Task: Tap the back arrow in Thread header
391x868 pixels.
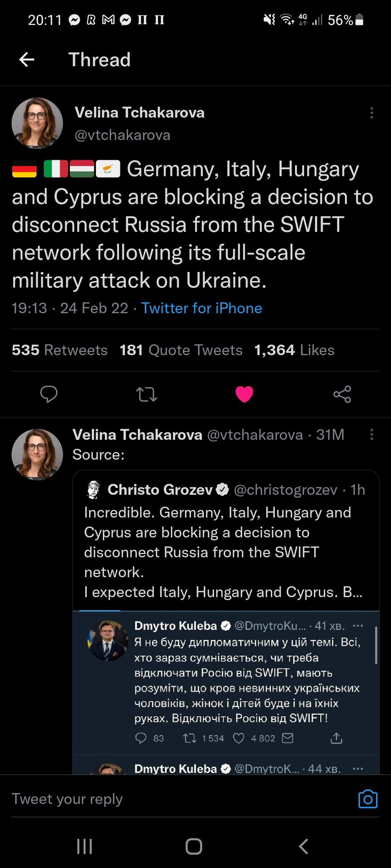Action: [x=27, y=60]
